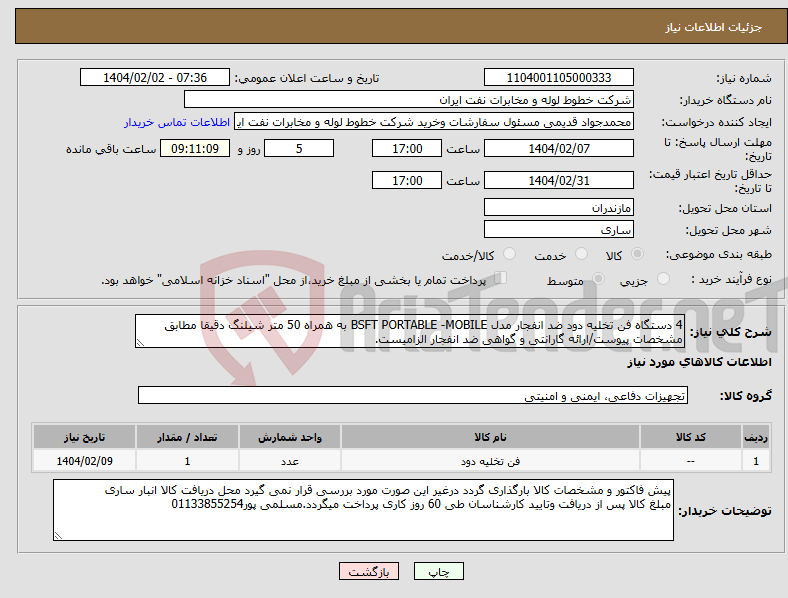Screen dimensions: 788x598
Task: Click the تعداد / مقدار column header
Action: [187, 437]
